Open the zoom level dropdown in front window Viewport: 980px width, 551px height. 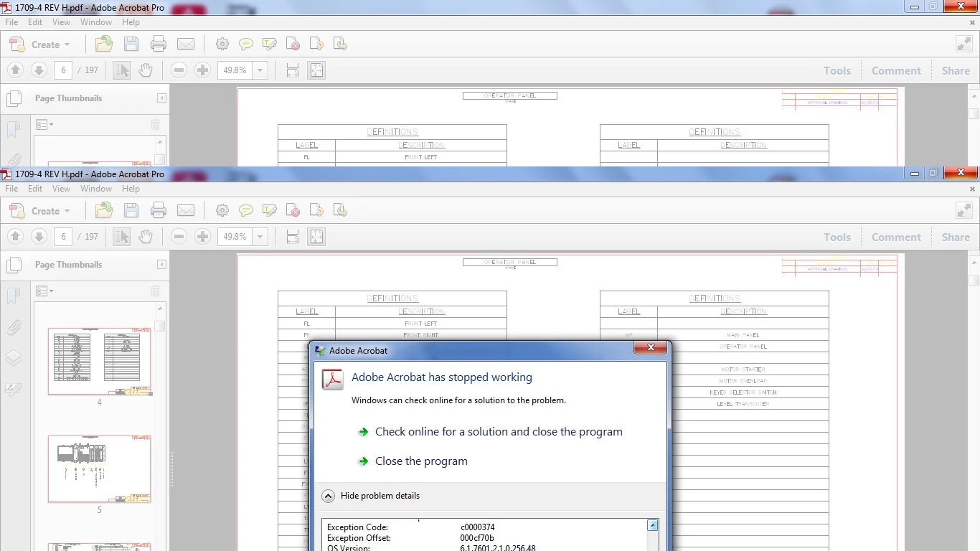pos(260,237)
